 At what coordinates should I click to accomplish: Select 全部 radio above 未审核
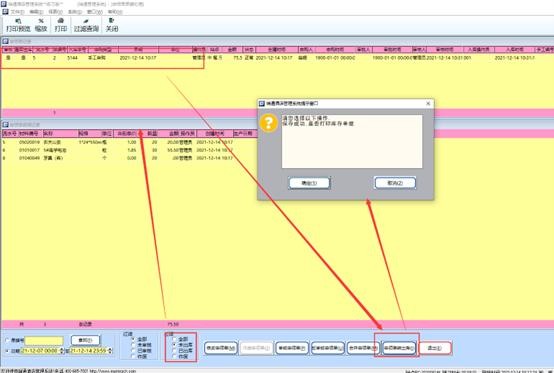click(134, 339)
